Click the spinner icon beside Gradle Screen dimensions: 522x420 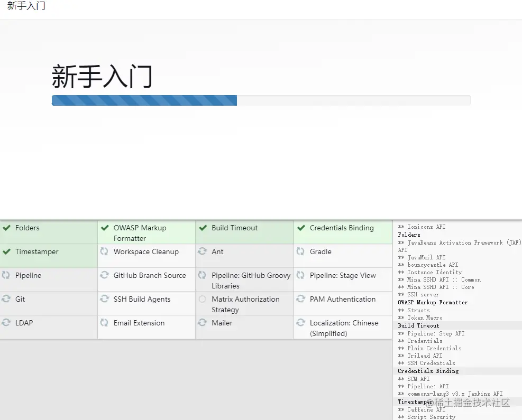click(300, 251)
